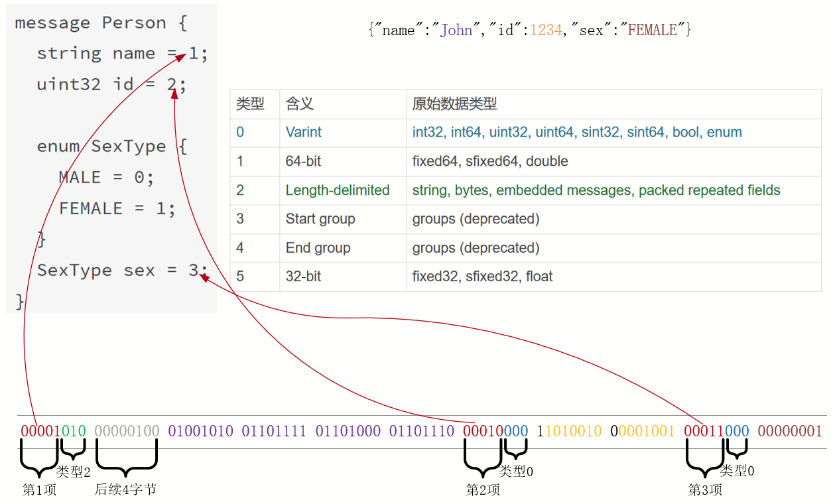
Task: Click the "SexType sex = 3;" line
Action: click(x=122, y=271)
